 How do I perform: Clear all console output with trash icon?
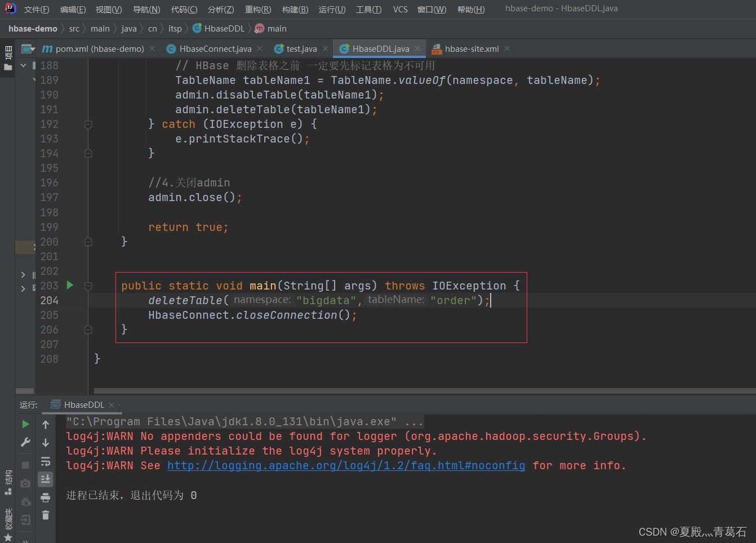pos(46,515)
